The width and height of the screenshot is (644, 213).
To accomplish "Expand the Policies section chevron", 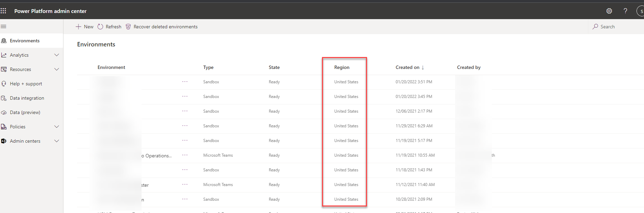I will click(57, 127).
